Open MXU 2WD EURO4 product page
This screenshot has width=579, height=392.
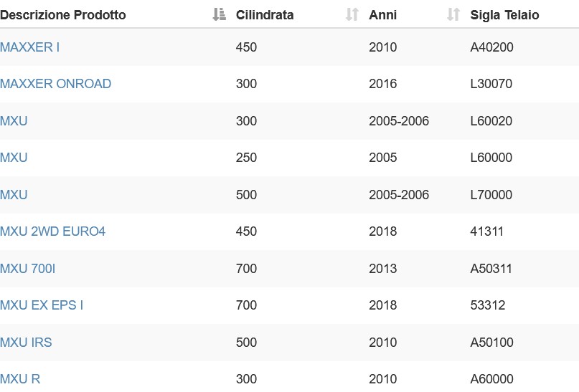(53, 231)
